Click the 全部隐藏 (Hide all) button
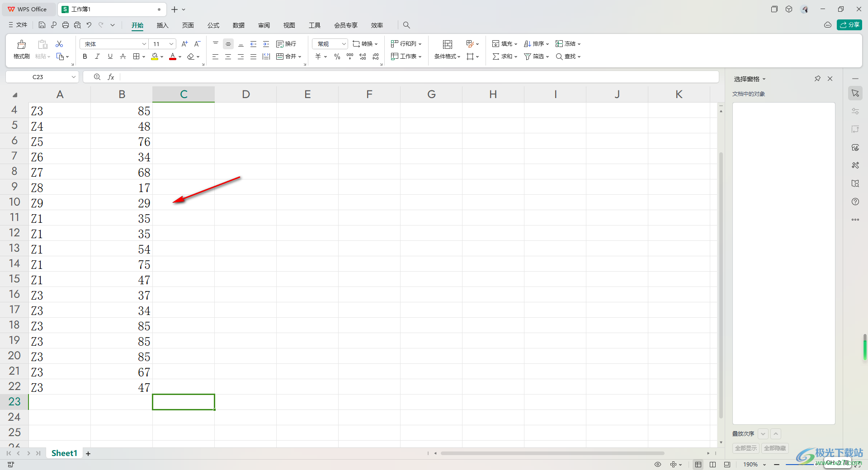Viewport: 868px width, 470px height. coord(775,448)
